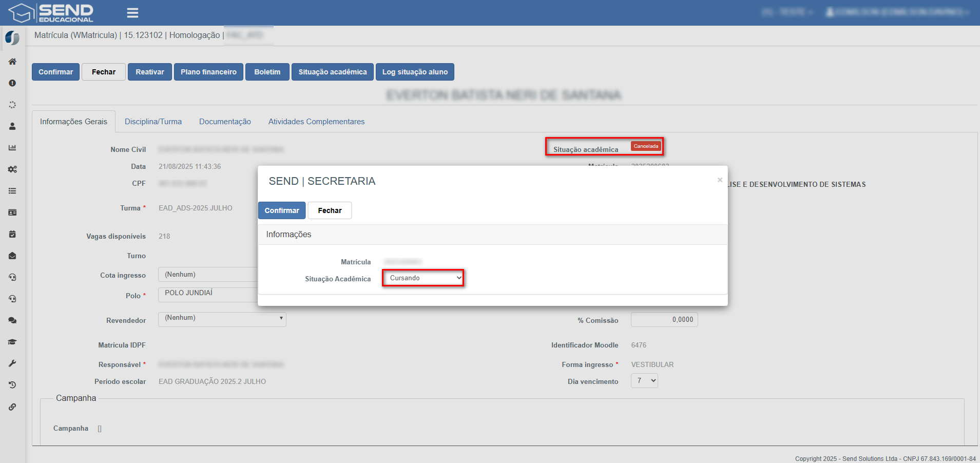Open the chat bubbles icon in sidebar

coord(12,320)
